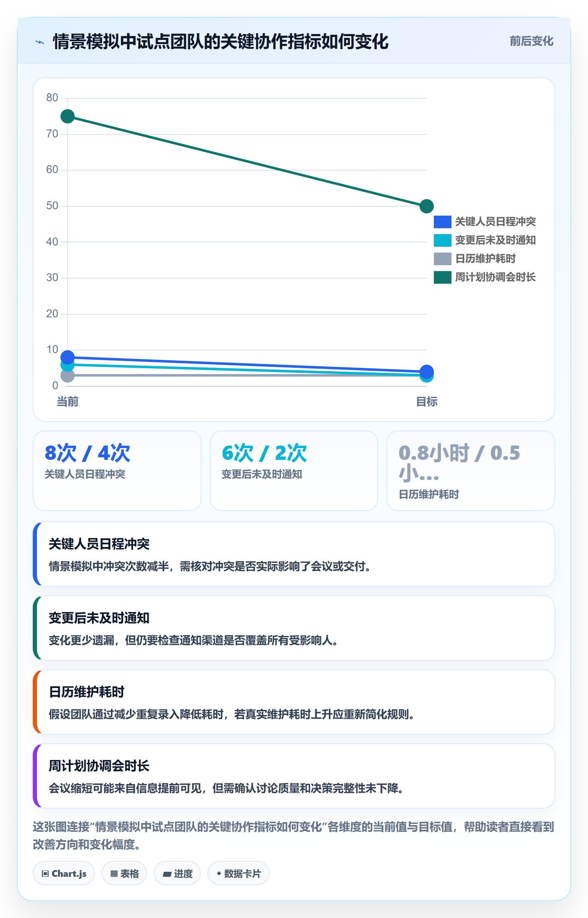Screen dimensions: 588x918
Task: Toggle 变更后未及时通知 legend cyan swatch
Action: pyautogui.click(x=442, y=240)
